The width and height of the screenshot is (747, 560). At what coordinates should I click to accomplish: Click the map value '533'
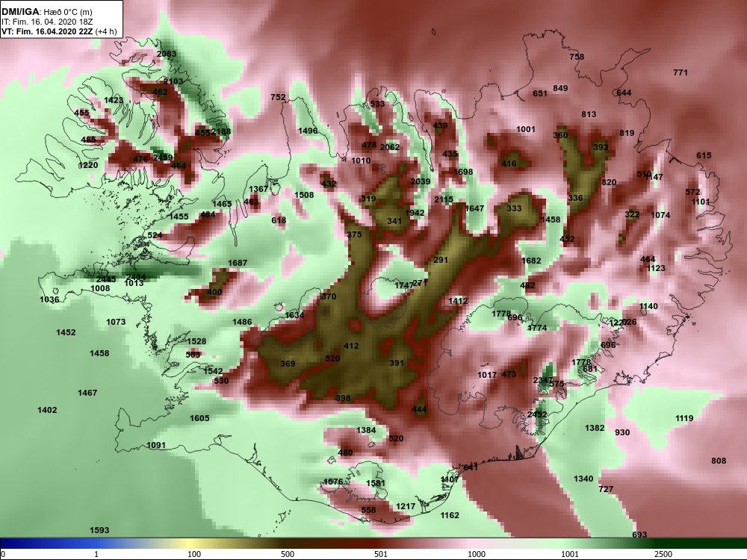(377, 104)
